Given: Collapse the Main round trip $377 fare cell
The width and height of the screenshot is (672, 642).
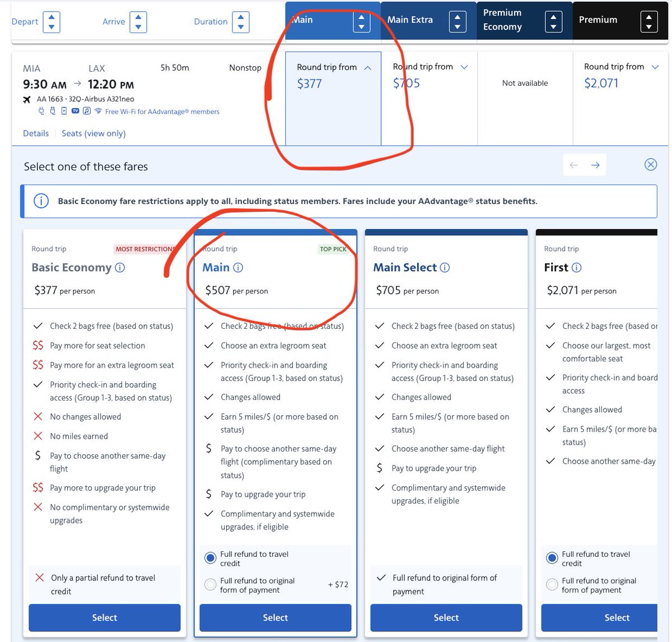Looking at the screenshot, I should pos(333,99).
